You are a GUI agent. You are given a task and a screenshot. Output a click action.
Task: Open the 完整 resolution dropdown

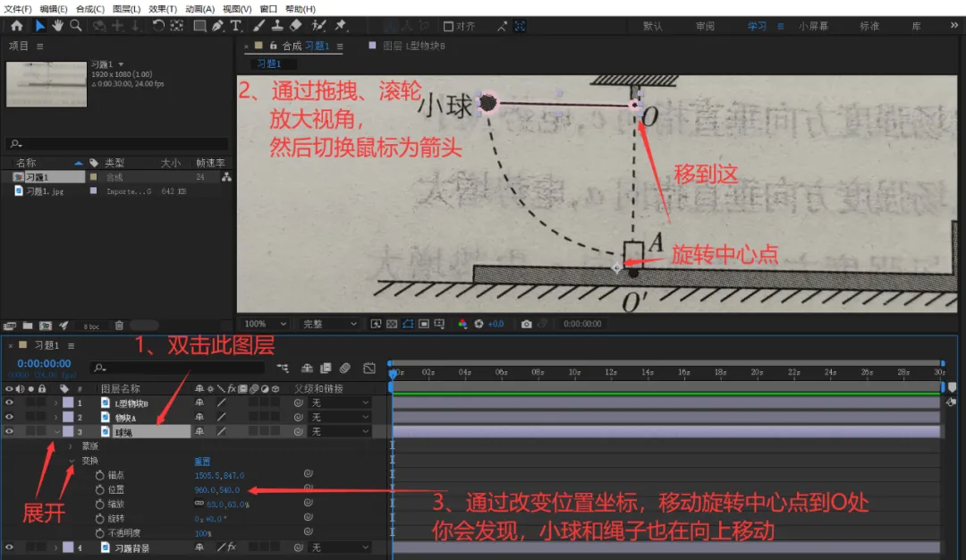click(329, 324)
